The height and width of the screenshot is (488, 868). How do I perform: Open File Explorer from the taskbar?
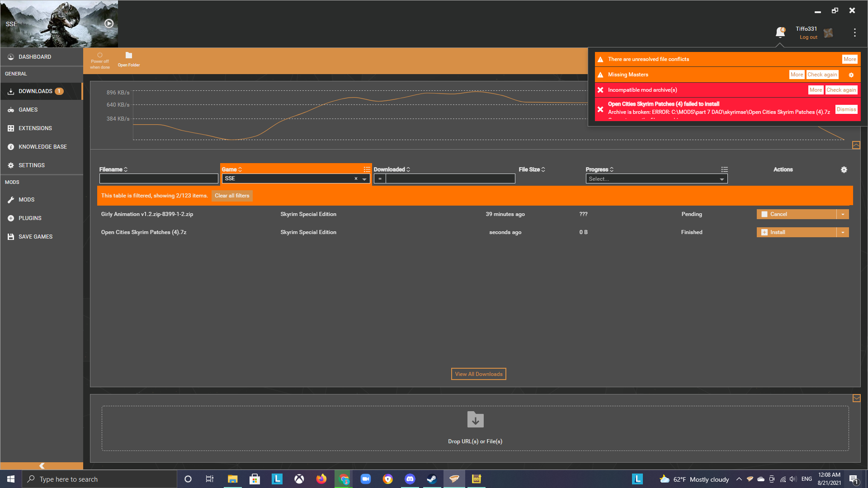click(232, 479)
